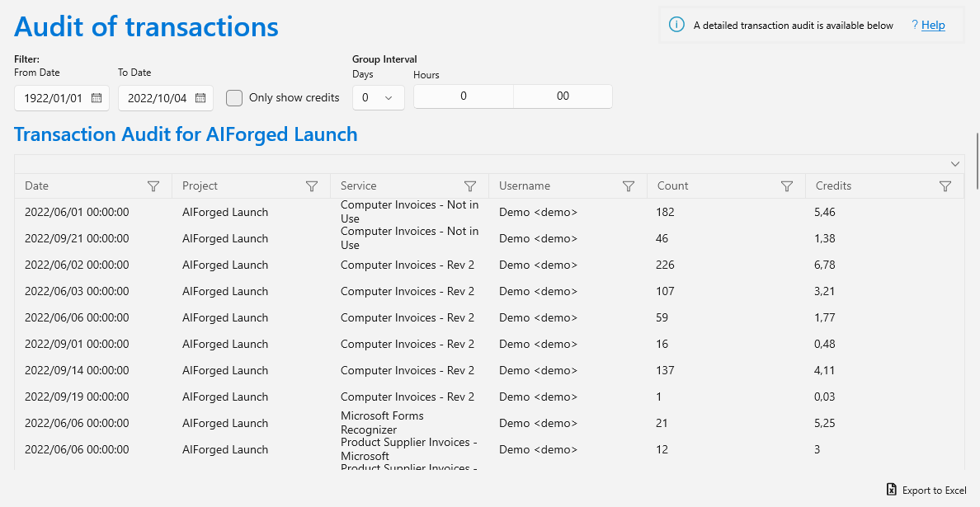Image resolution: width=980 pixels, height=507 pixels.
Task: Expand the grid panel chevron above table
Action: 955,164
